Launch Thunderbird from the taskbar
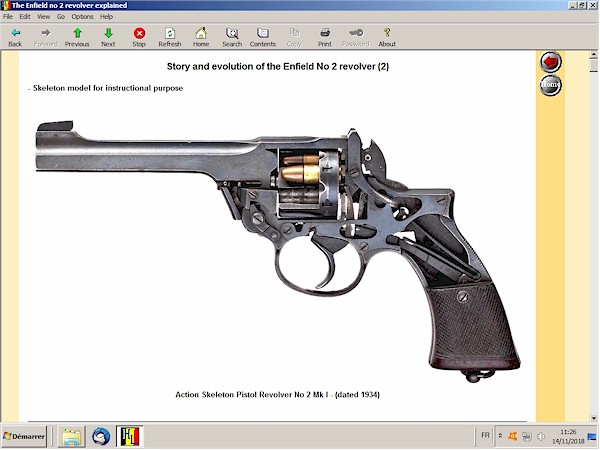600x450 pixels. (x=101, y=437)
